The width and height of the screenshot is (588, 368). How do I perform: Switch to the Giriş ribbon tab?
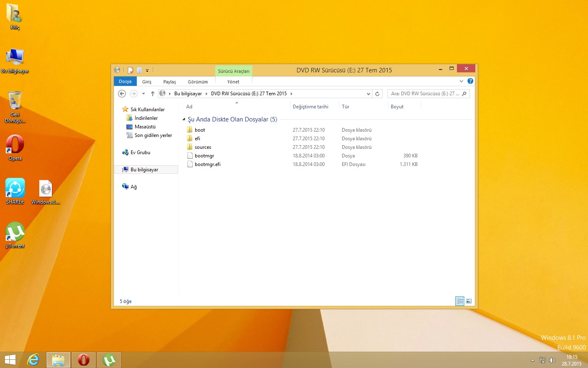coord(147,82)
